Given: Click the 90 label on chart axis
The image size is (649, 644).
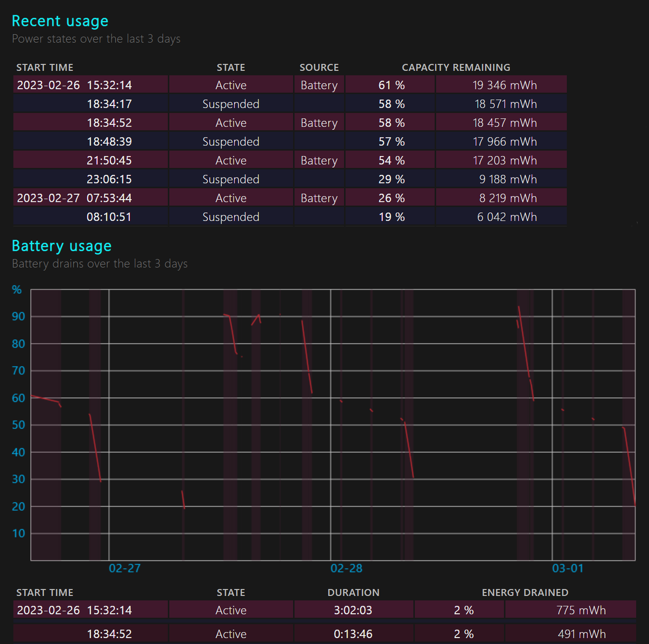Looking at the screenshot, I should click(18, 317).
